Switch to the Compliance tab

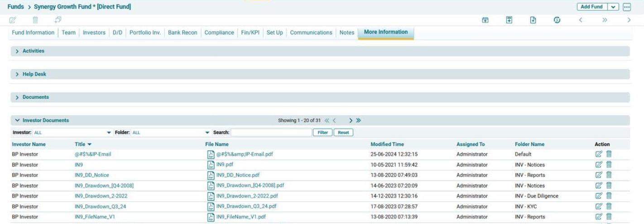219,33
